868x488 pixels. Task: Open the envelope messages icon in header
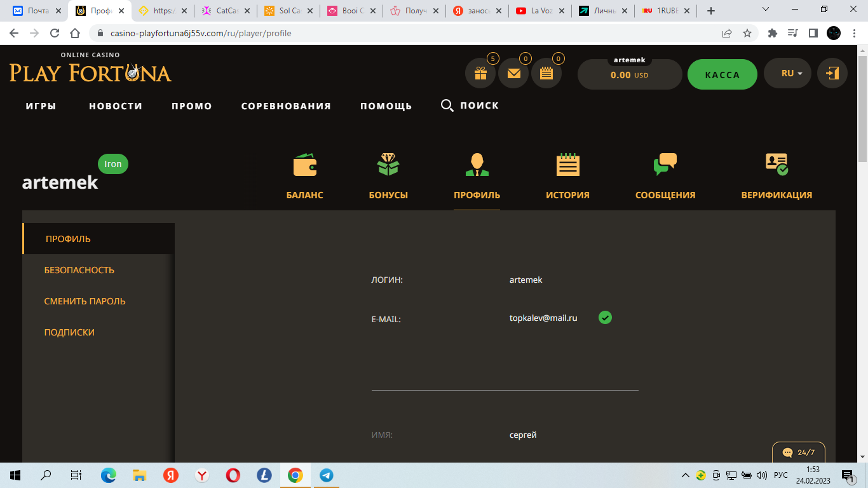[x=513, y=74]
